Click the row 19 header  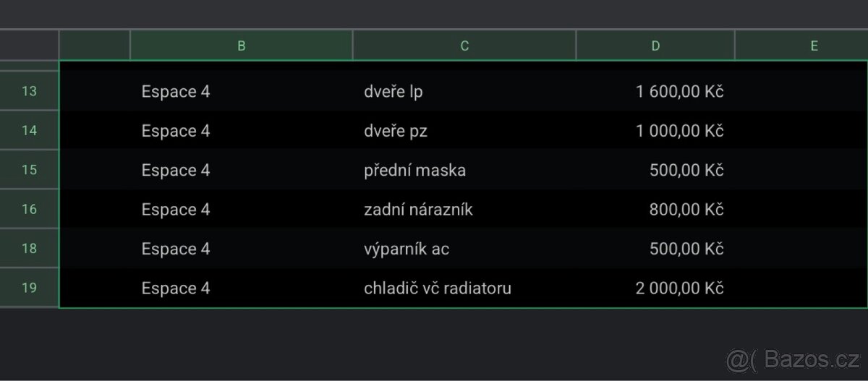29,288
